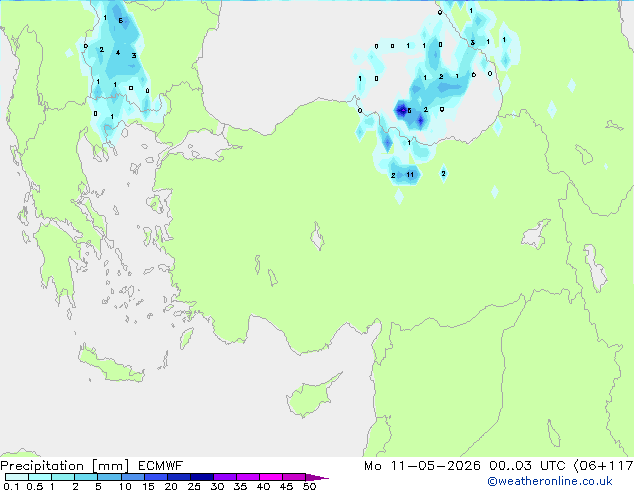Click the 30–35 mm purple legend swatch

pos(225,477)
